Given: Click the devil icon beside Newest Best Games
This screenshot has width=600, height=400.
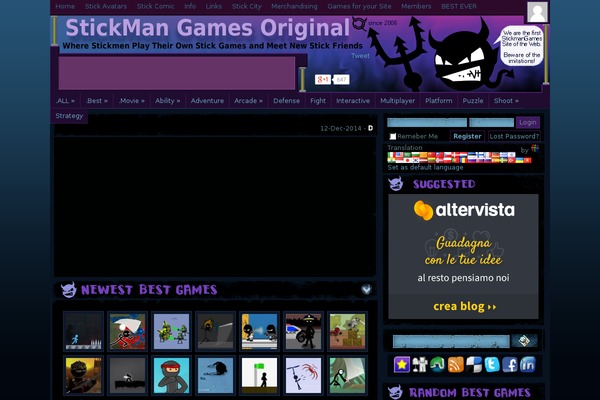Looking at the screenshot, I should pos(69,290).
